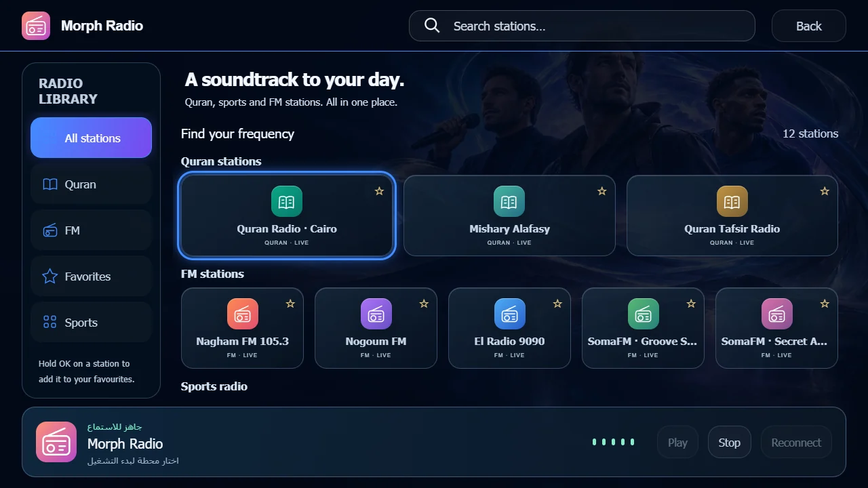Toggle favorite star on SomaFM · Secret card
Screen dimensions: 868x488
click(x=825, y=304)
